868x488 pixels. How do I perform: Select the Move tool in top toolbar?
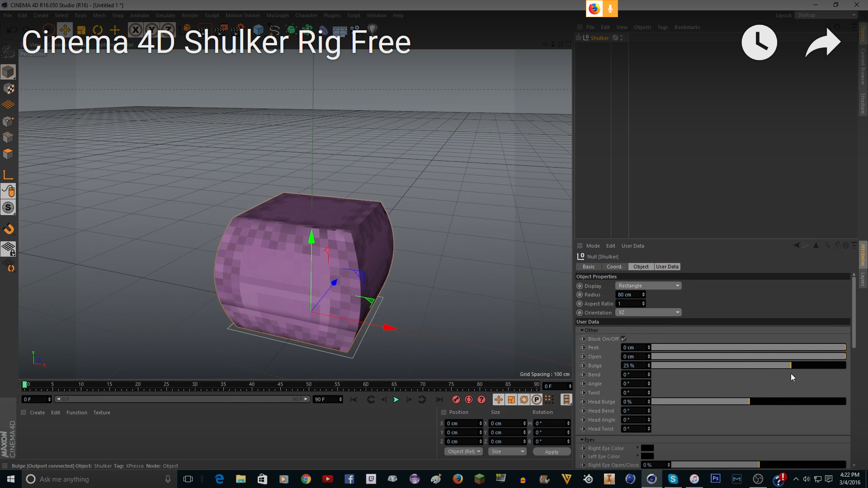click(65, 30)
